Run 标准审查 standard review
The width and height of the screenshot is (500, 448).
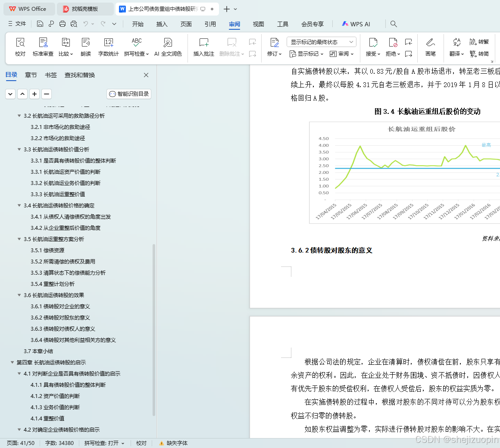[43, 47]
